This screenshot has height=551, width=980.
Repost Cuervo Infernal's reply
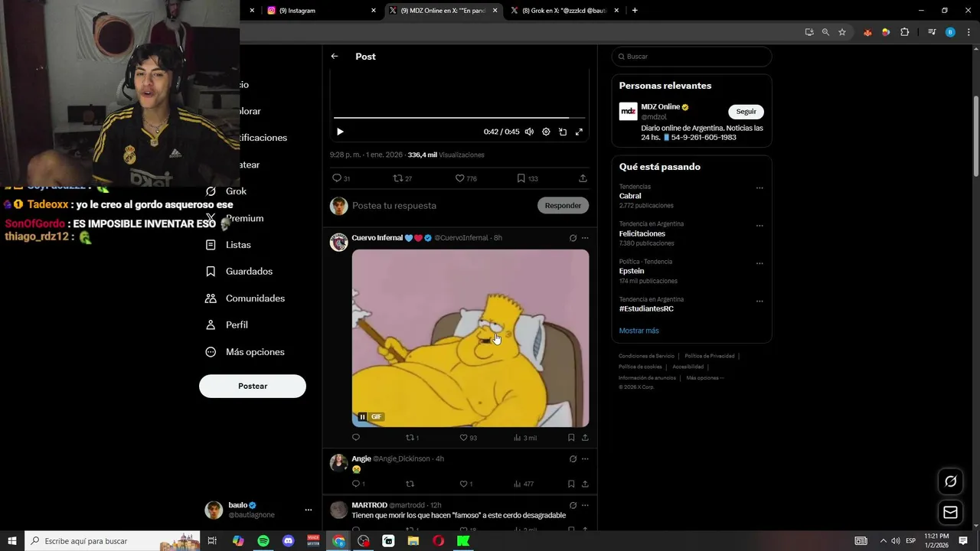click(x=412, y=438)
